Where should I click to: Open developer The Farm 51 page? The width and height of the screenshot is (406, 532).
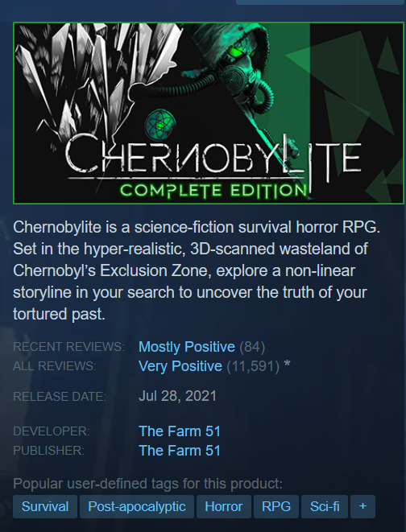tap(180, 431)
